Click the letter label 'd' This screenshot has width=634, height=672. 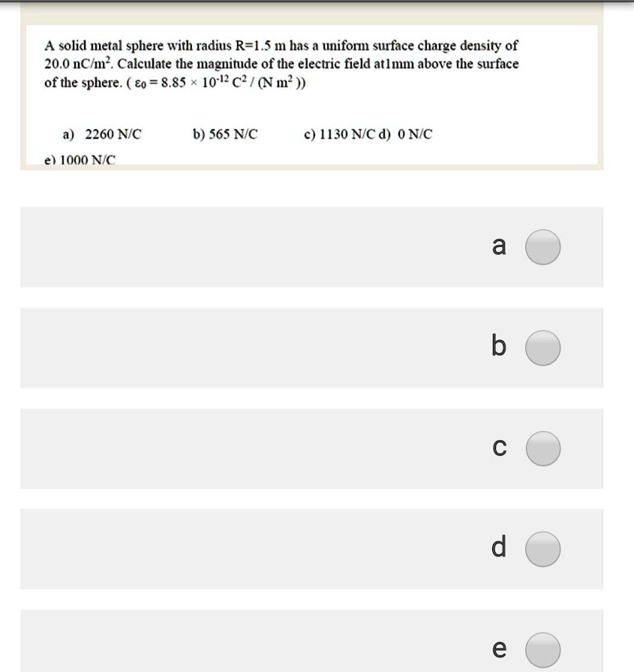[x=499, y=547]
